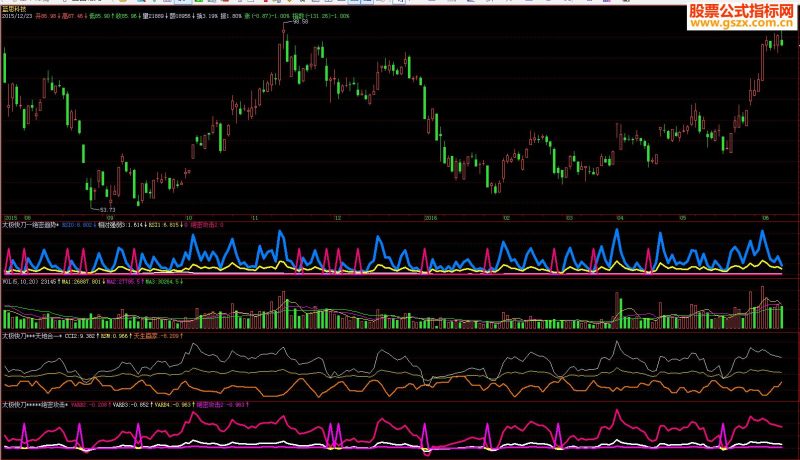The height and width of the screenshot is (460, 800).
Task: Select the 53.73 low price marker
Action: click(108, 210)
